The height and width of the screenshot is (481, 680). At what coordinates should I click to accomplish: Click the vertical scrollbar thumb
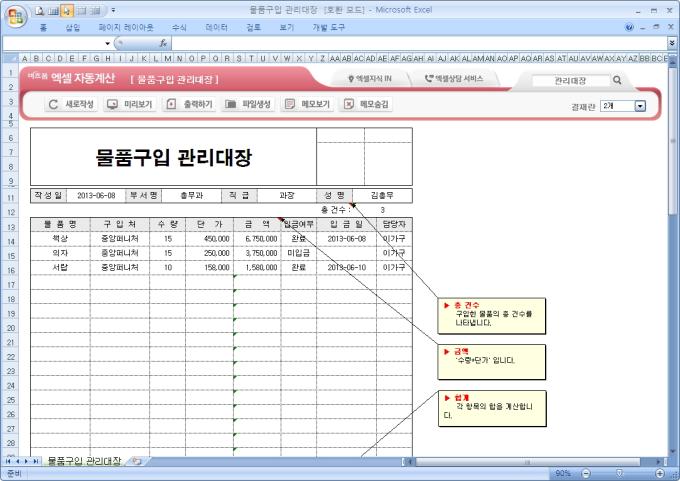[x=673, y=141]
